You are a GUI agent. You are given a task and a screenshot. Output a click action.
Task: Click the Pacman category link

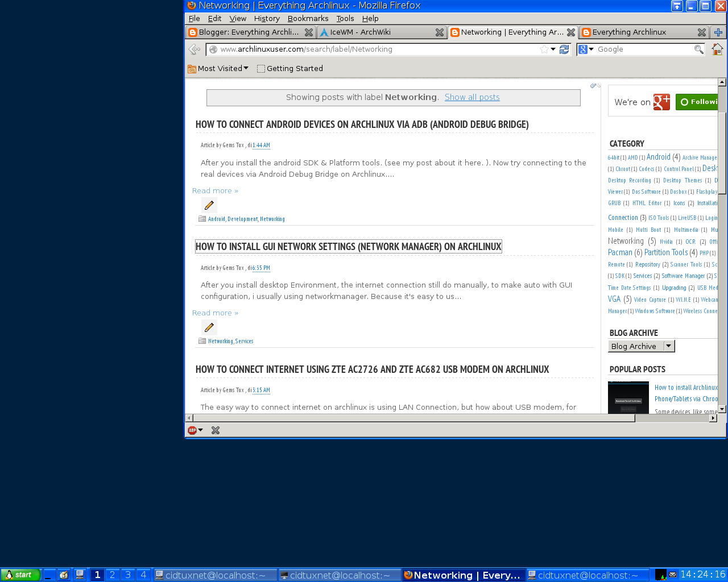(x=620, y=252)
